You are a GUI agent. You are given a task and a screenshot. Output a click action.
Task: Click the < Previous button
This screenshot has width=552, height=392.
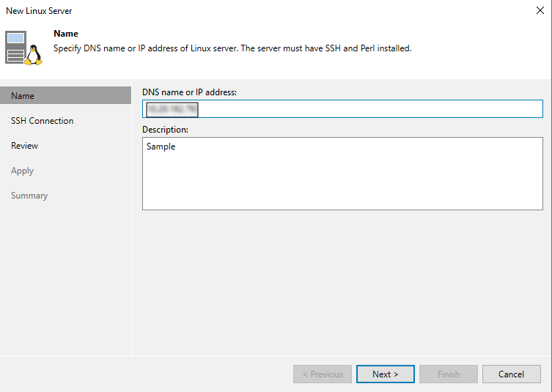[323, 374]
